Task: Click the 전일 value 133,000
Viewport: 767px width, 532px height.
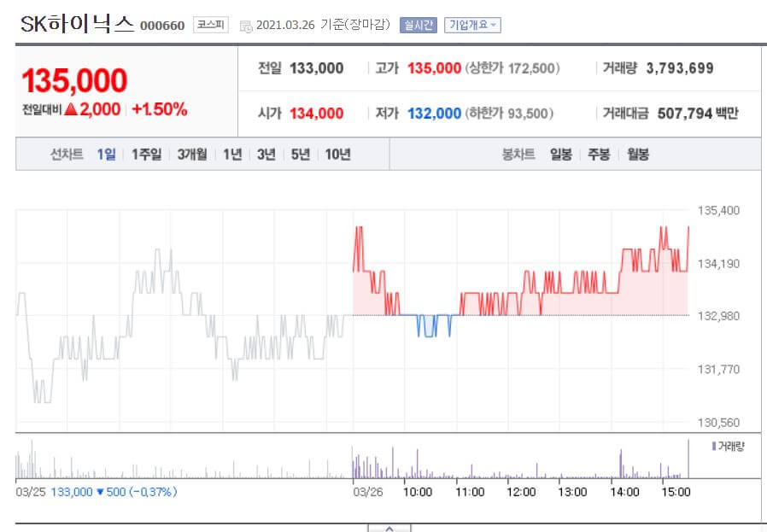Action: [317, 68]
